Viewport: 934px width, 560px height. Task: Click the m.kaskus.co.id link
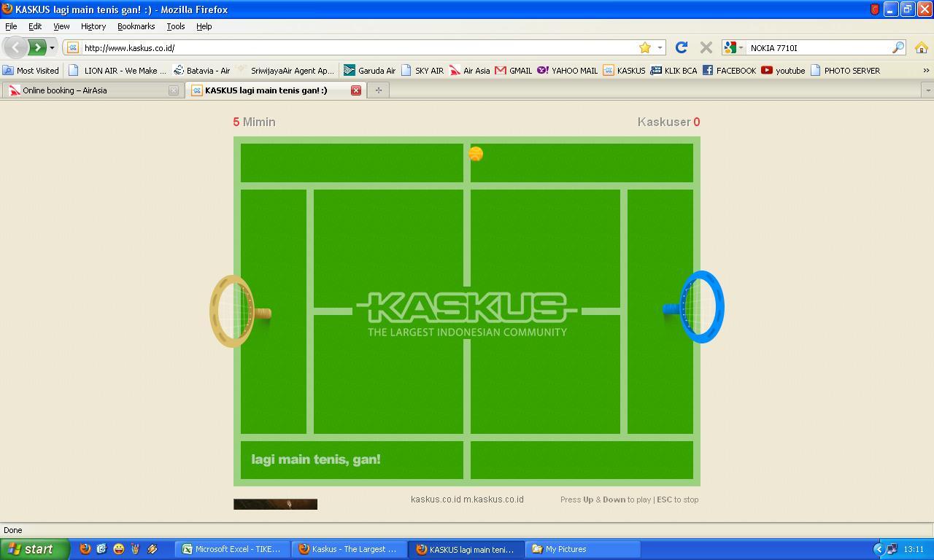pos(493,499)
